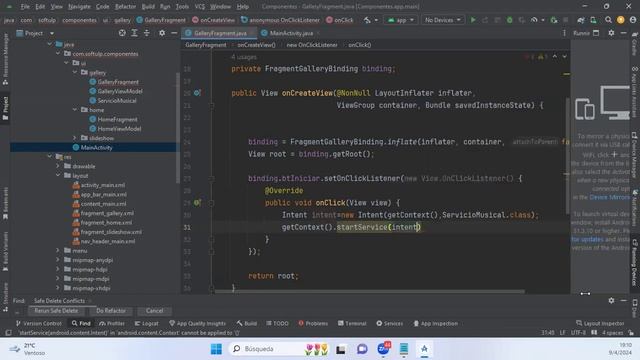Select ServicioMusical in the project tree
This screenshot has width=640, height=360.
click(x=117, y=100)
